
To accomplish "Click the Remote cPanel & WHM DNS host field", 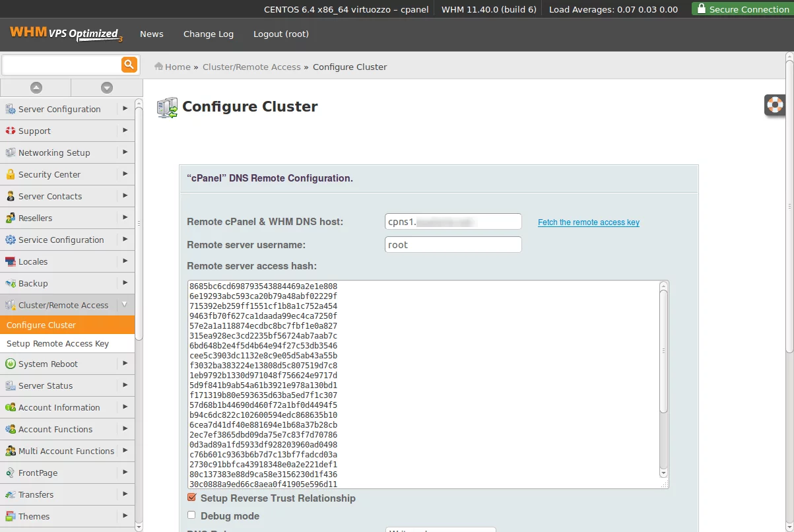I will pos(453,222).
